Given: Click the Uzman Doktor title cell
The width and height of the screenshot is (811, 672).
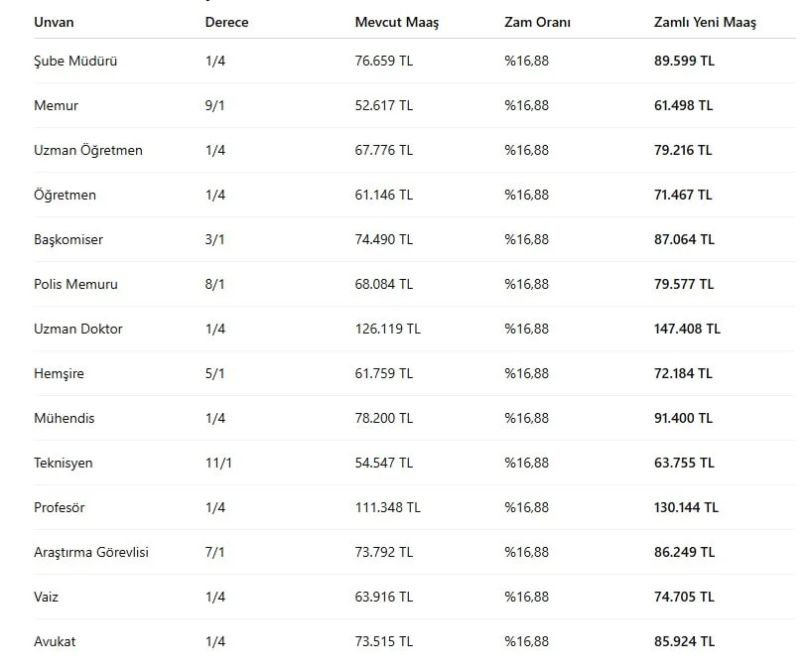Looking at the screenshot, I should [78, 329].
